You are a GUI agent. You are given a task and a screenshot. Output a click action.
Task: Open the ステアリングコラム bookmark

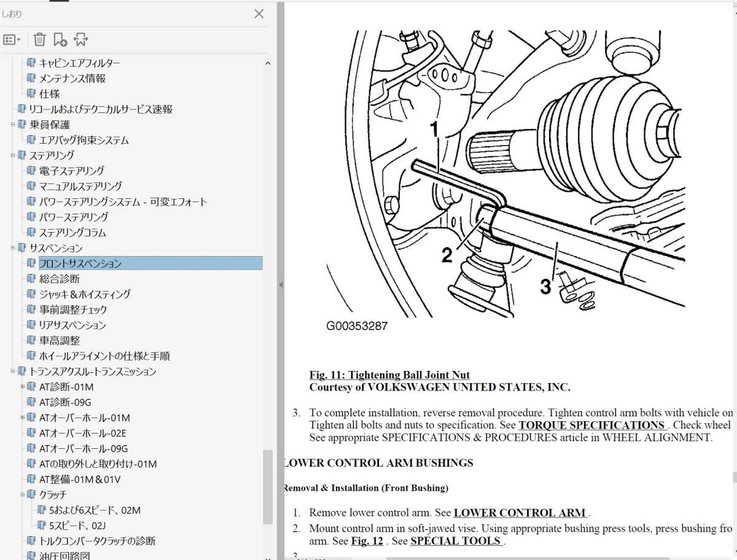pyautogui.click(x=72, y=233)
